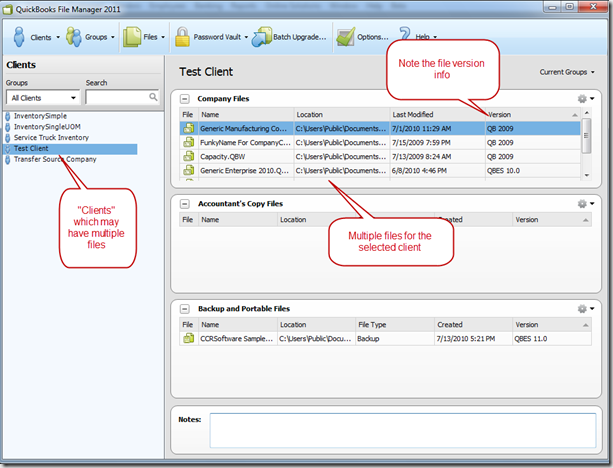Click the search magnifier icon
This screenshot has width=613, height=468.
tap(153, 97)
